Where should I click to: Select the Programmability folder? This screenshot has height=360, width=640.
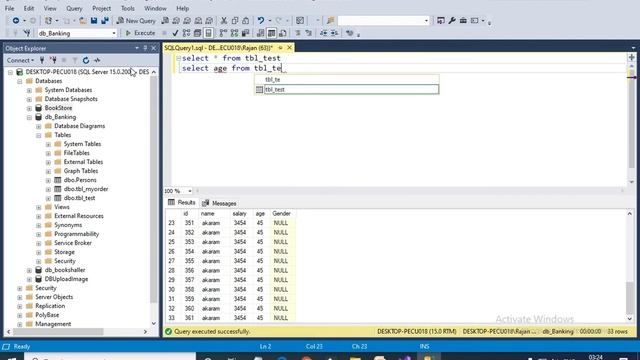tap(76, 234)
